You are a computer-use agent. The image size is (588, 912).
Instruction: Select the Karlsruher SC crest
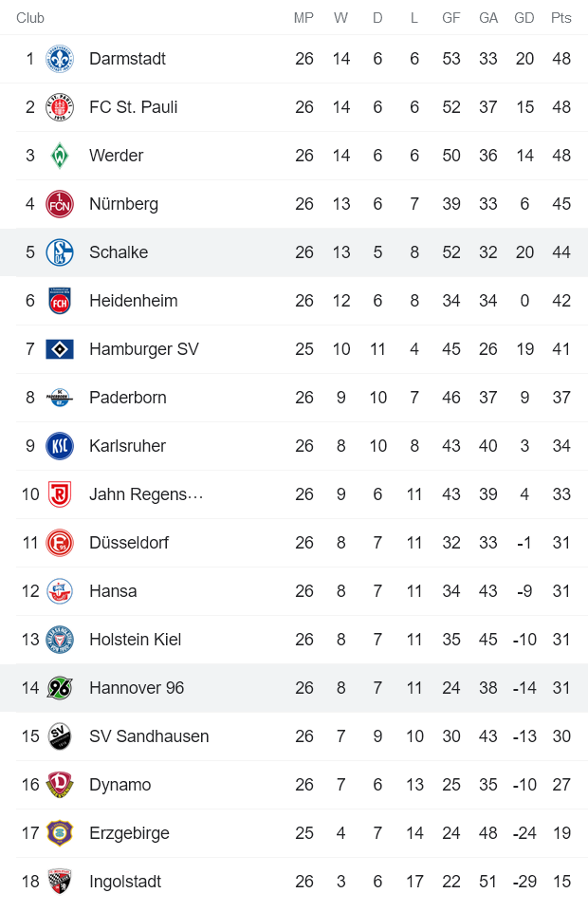point(59,446)
